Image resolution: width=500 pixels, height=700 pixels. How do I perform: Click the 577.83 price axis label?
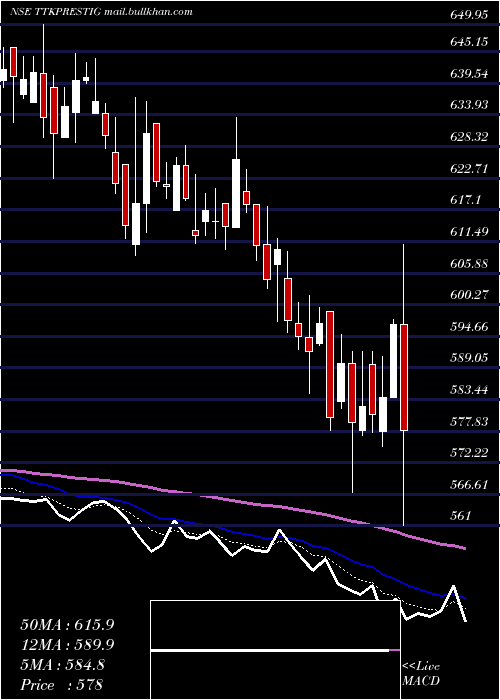[x=469, y=421]
